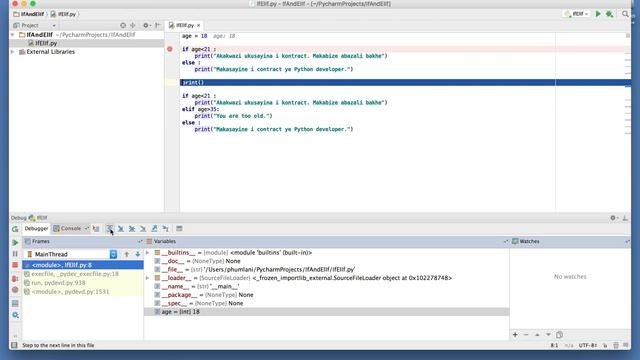
Task: Hide the Project tool window
Action: pyautogui.click(x=158, y=25)
